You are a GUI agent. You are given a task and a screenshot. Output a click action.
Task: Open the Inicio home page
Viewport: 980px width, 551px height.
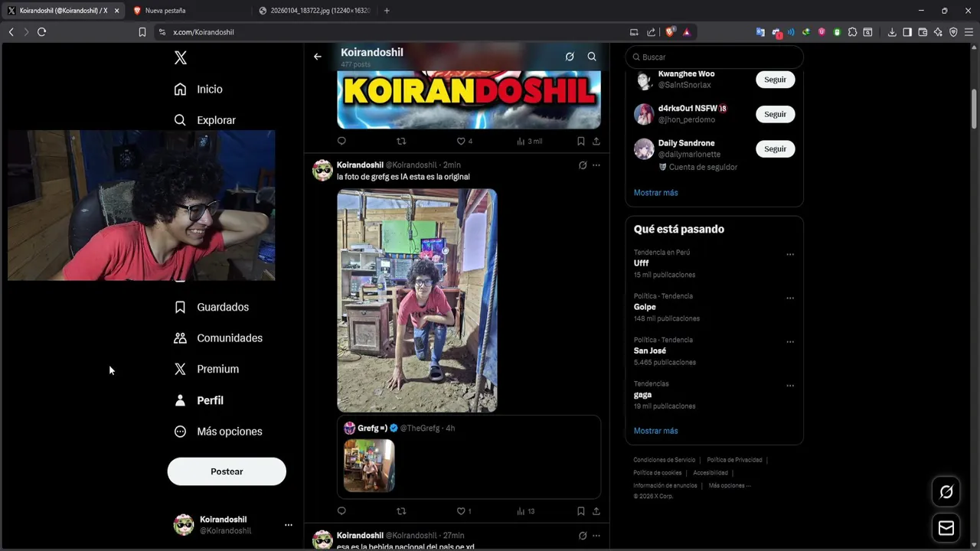pyautogui.click(x=198, y=90)
